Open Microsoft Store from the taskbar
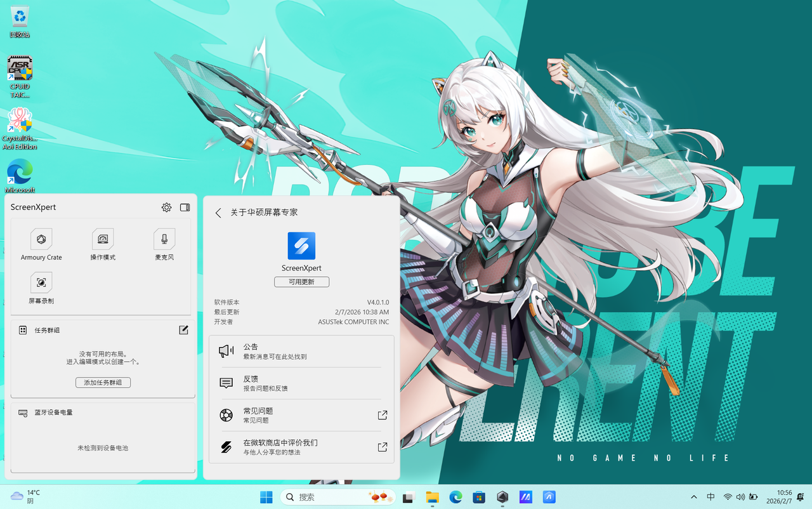This screenshot has height=509, width=812. coord(480,497)
